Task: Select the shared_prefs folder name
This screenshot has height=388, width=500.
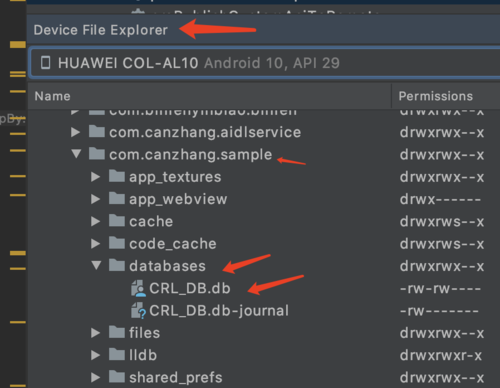Action: (x=176, y=378)
